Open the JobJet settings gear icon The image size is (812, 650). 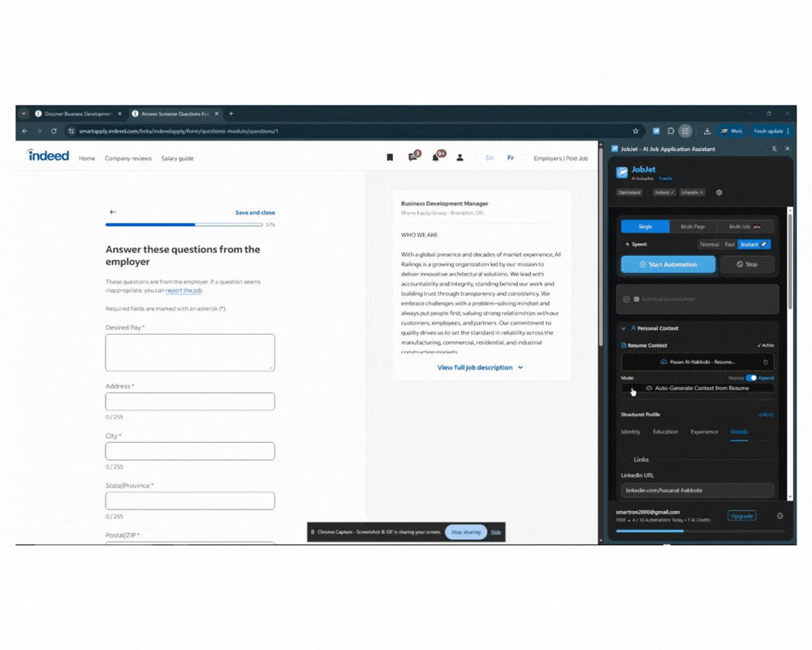(x=719, y=193)
